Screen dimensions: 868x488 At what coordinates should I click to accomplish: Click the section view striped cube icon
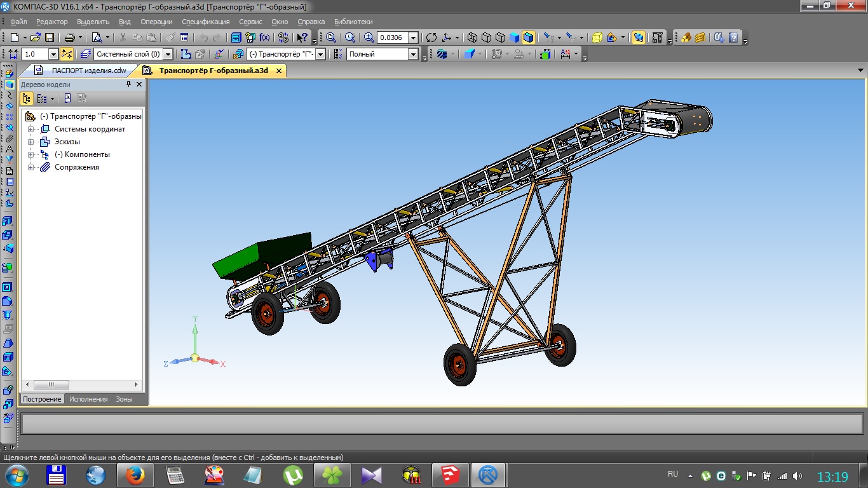click(x=442, y=54)
